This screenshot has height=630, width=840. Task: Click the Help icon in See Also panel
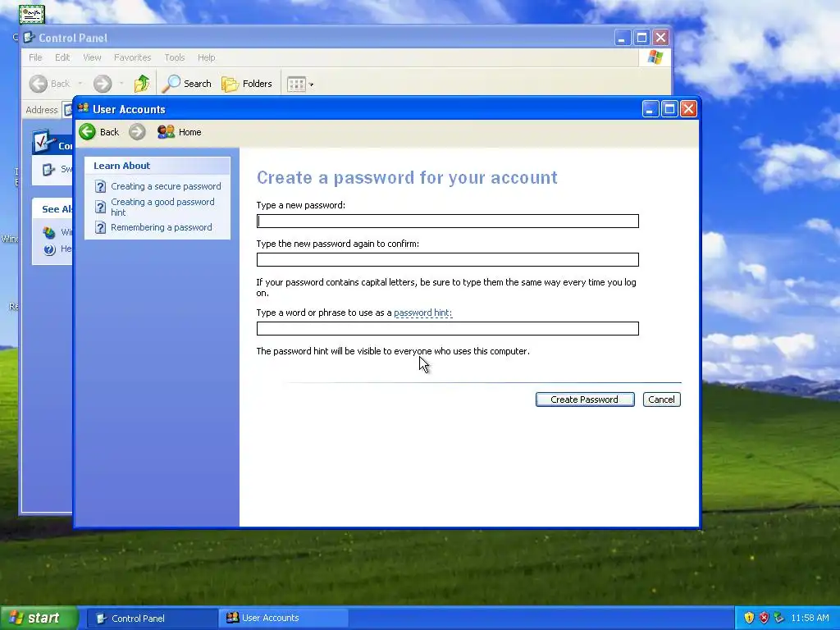[49, 249]
